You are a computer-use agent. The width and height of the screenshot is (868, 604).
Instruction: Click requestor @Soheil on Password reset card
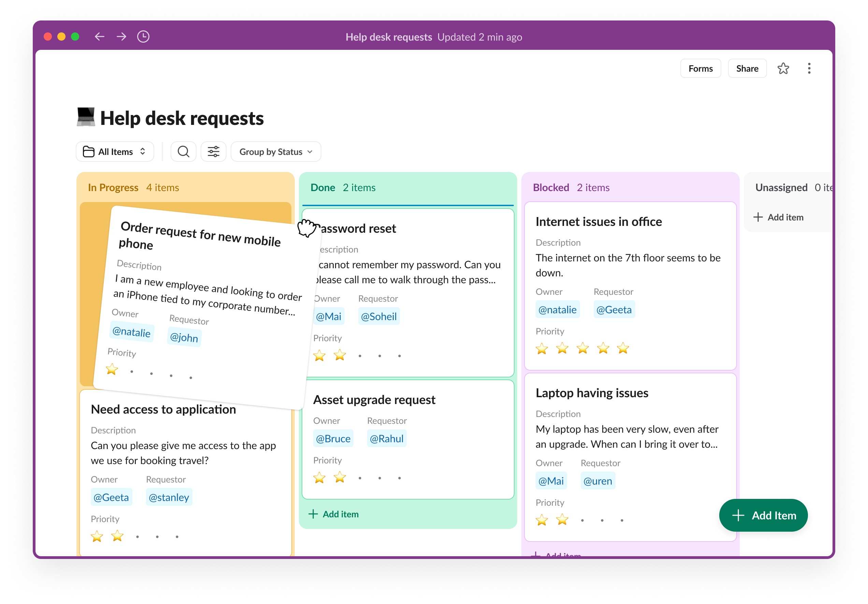pyautogui.click(x=378, y=317)
